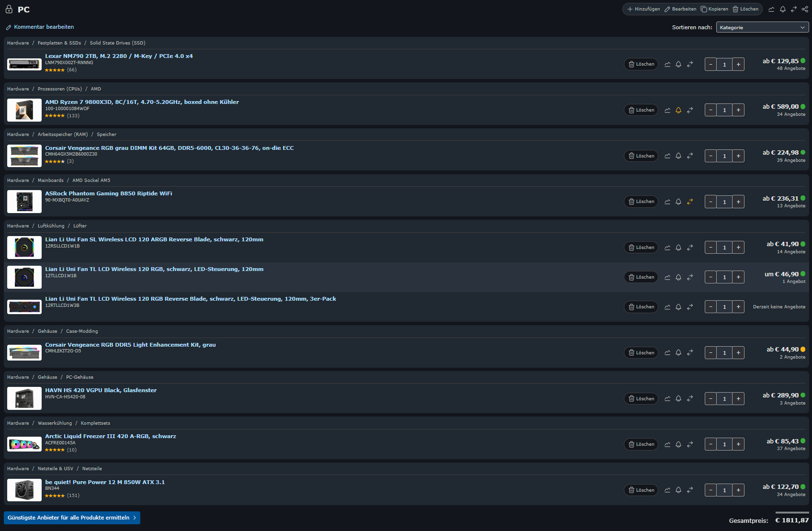Viewport: 812px width, 531px height.
Task: Remove HAVN HS 420 with Löschen button
Action: click(x=641, y=399)
